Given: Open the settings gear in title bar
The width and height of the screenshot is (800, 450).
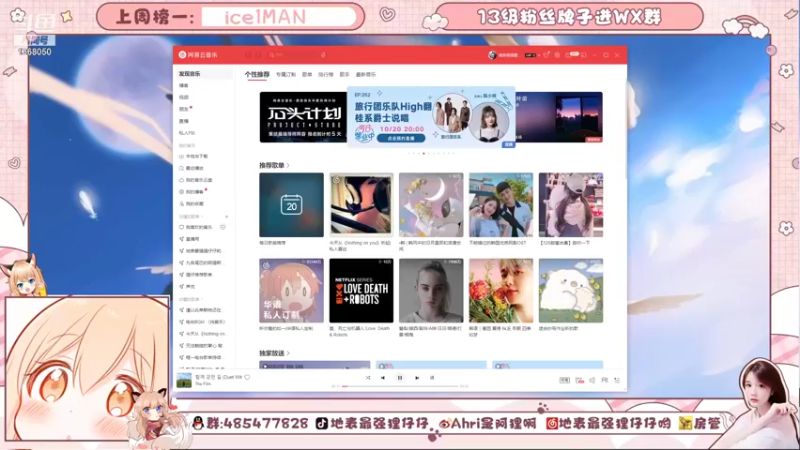Looking at the screenshot, I should [x=557, y=55].
